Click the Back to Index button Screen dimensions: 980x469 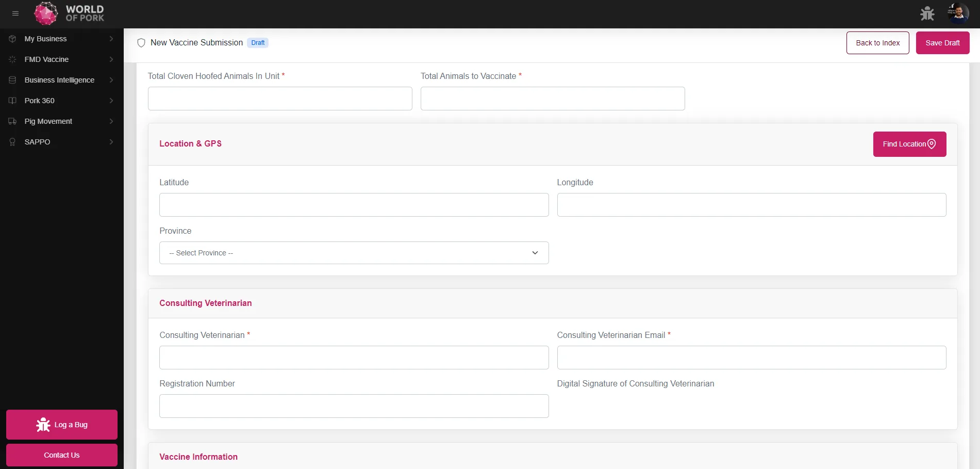(x=877, y=43)
